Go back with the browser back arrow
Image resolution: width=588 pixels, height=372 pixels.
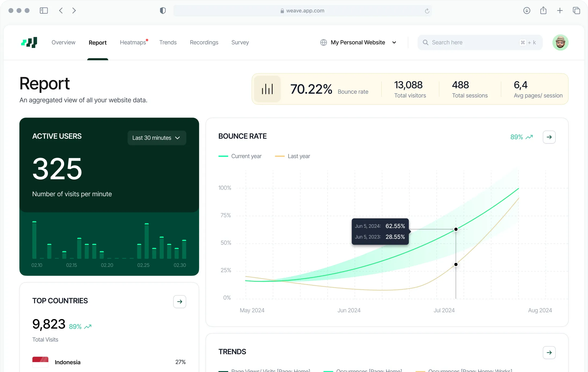(61, 11)
